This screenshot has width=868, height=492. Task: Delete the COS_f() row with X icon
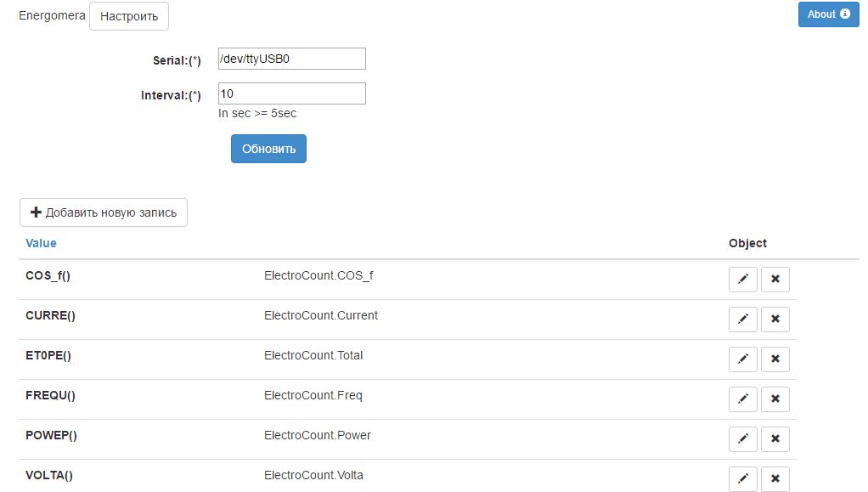775,280
